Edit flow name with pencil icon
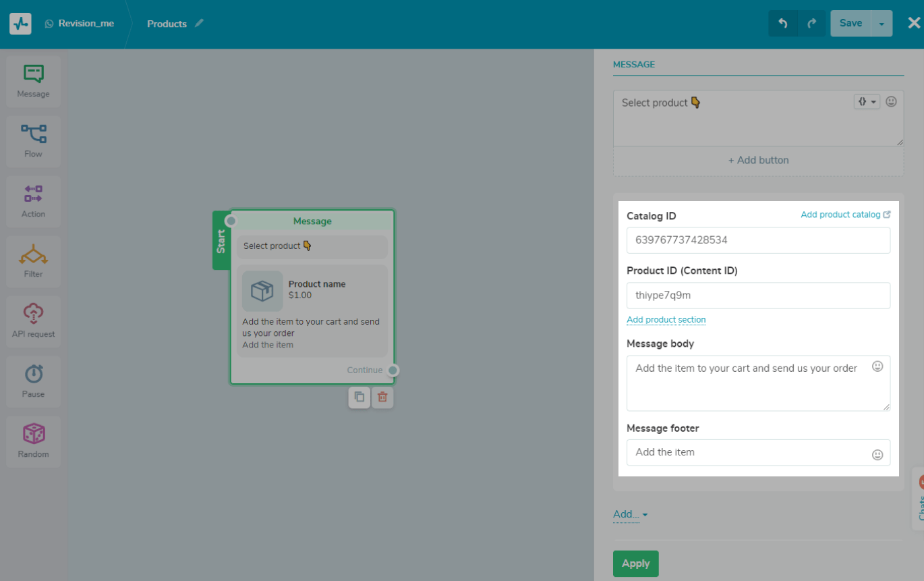This screenshot has height=581, width=924. (x=199, y=24)
